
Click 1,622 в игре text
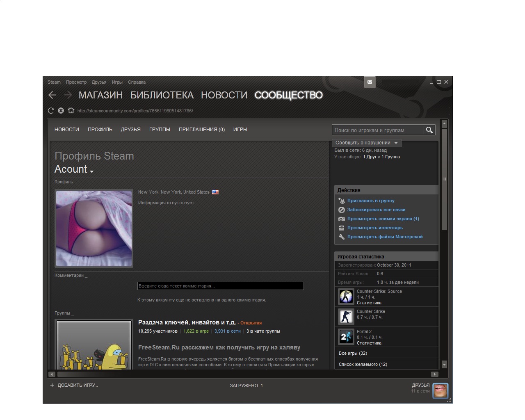click(196, 331)
